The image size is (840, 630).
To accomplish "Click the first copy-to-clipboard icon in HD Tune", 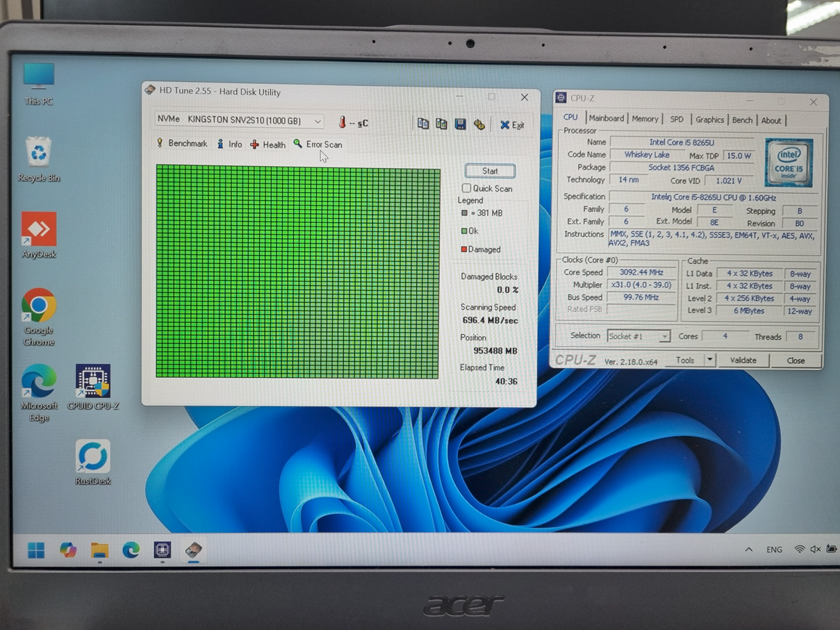I will pyautogui.click(x=422, y=124).
